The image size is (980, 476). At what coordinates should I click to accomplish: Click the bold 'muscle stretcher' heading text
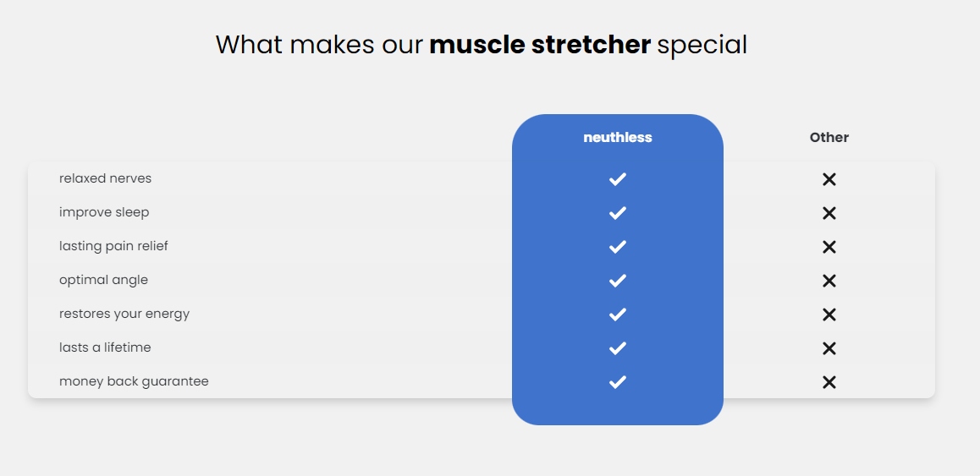[x=540, y=45]
